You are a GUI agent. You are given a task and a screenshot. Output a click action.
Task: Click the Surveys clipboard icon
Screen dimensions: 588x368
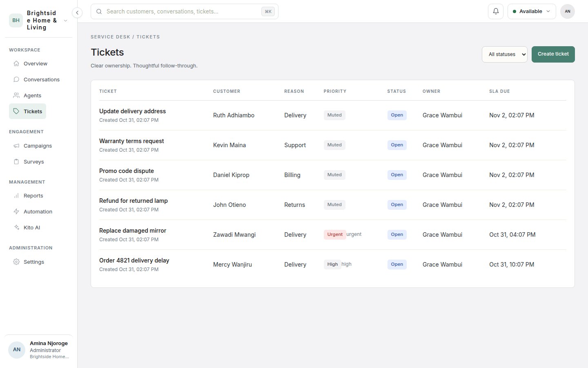click(16, 162)
